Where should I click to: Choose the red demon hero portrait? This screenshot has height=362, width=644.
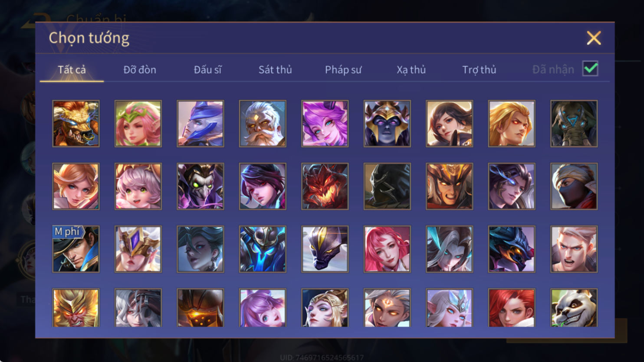click(325, 186)
